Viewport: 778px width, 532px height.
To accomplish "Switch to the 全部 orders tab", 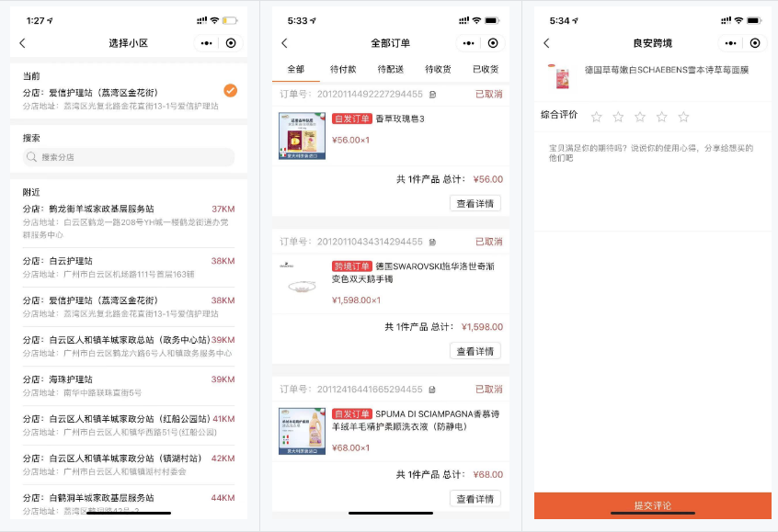I will click(x=296, y=70).
